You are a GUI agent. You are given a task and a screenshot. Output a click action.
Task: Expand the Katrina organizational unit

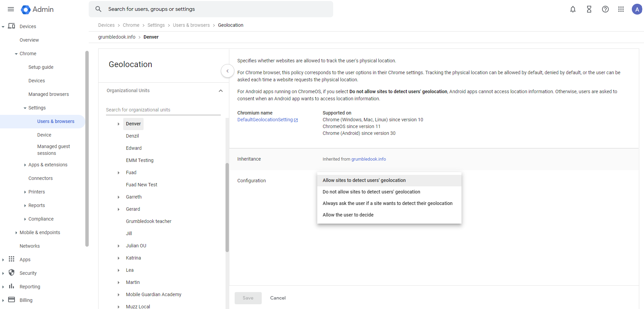click(x=119, y=258)
